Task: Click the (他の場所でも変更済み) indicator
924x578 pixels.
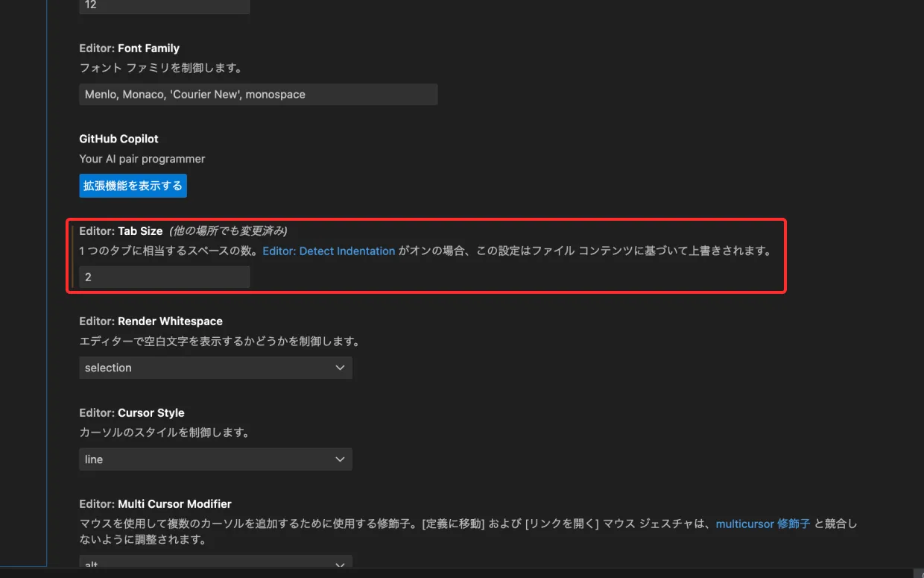Action: [x=228, y=231]
